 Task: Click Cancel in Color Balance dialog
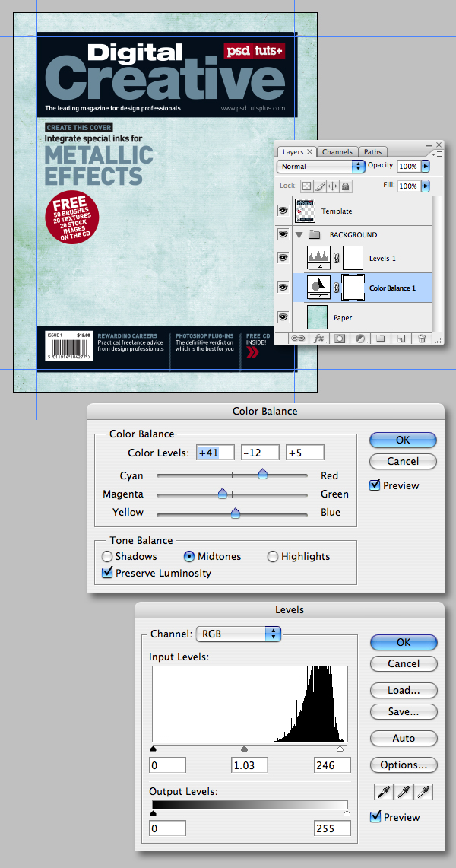[403, 461]
